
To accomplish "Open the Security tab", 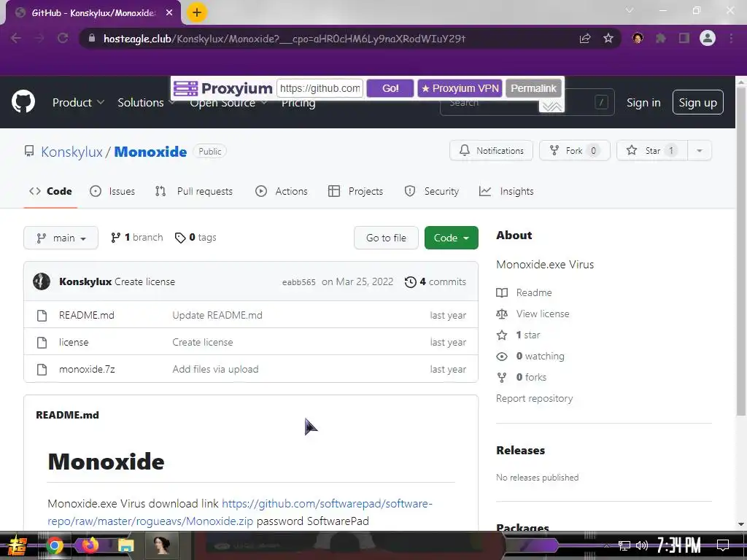I will (x=432, y=191).
